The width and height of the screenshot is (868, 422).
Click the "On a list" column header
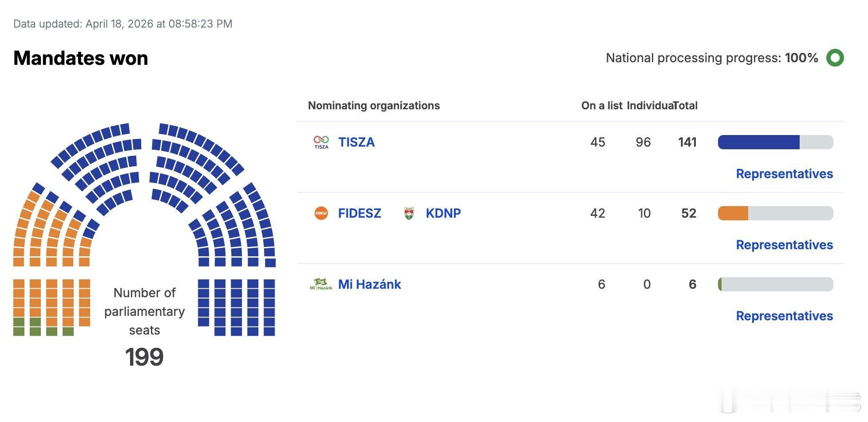click(x=601, y=106)
